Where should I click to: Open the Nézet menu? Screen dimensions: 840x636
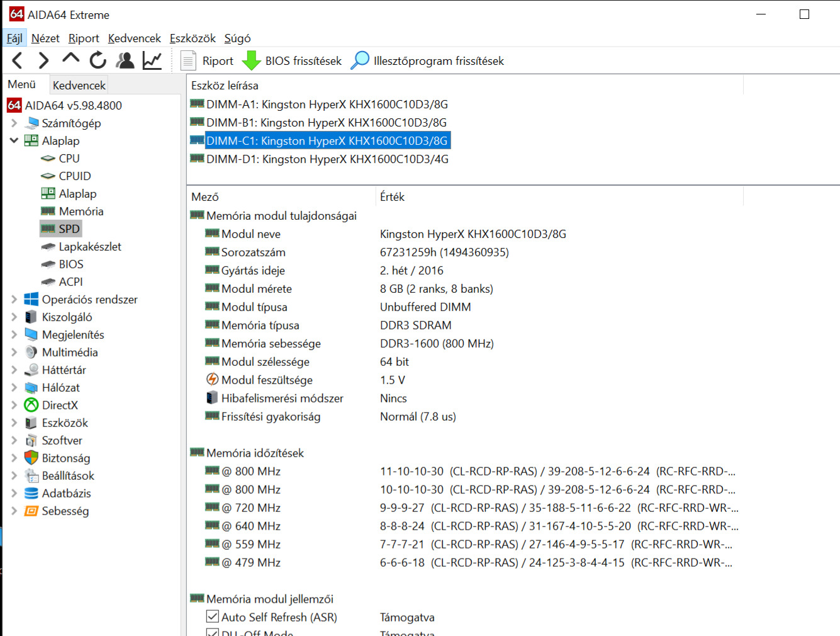(45, 38)
